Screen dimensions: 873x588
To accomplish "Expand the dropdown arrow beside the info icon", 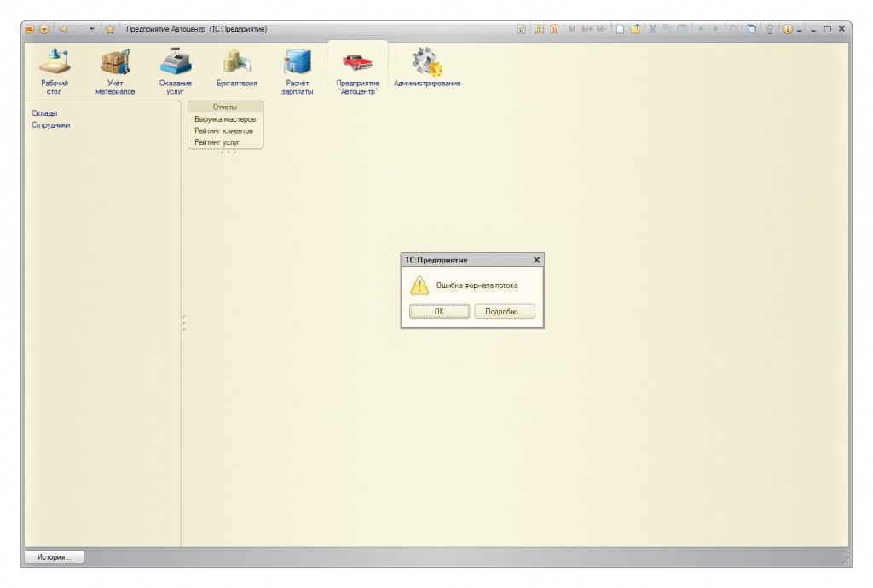I will pos(800,30).
